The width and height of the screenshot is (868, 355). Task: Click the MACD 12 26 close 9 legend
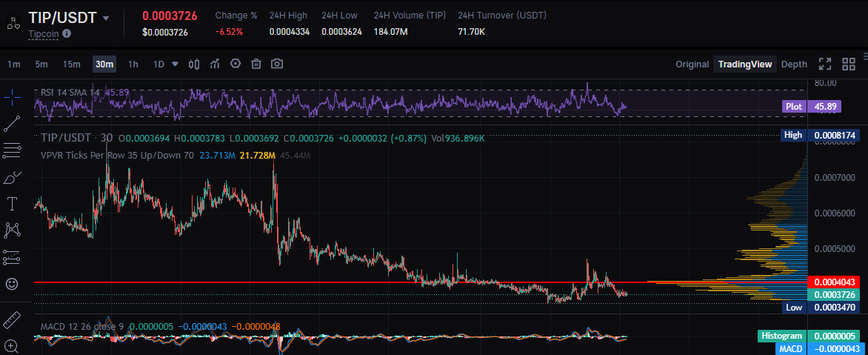(82, 327)
